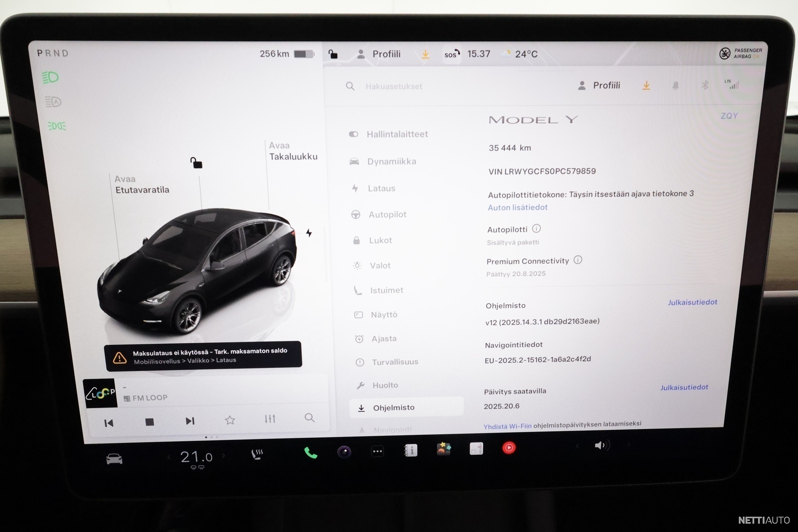Open the Ajasta menu
Screen dimensions: 798x532
(376, 338)
